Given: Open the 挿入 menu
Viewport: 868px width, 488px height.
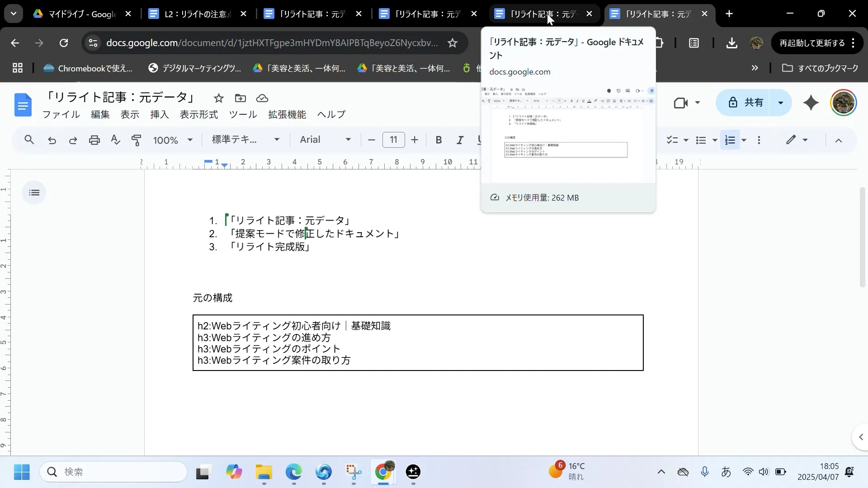Looking at the screenshot, I should click(159, 114).
